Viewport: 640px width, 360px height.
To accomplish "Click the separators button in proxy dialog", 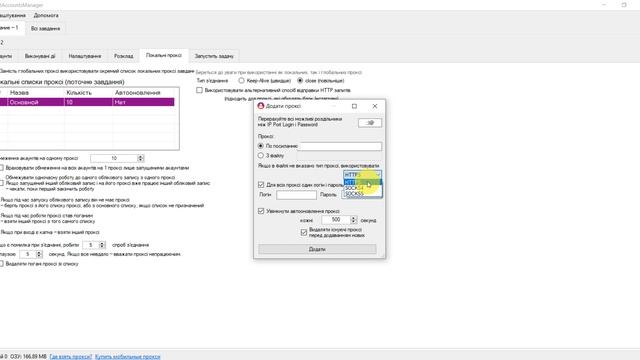I will pos(370,123).
